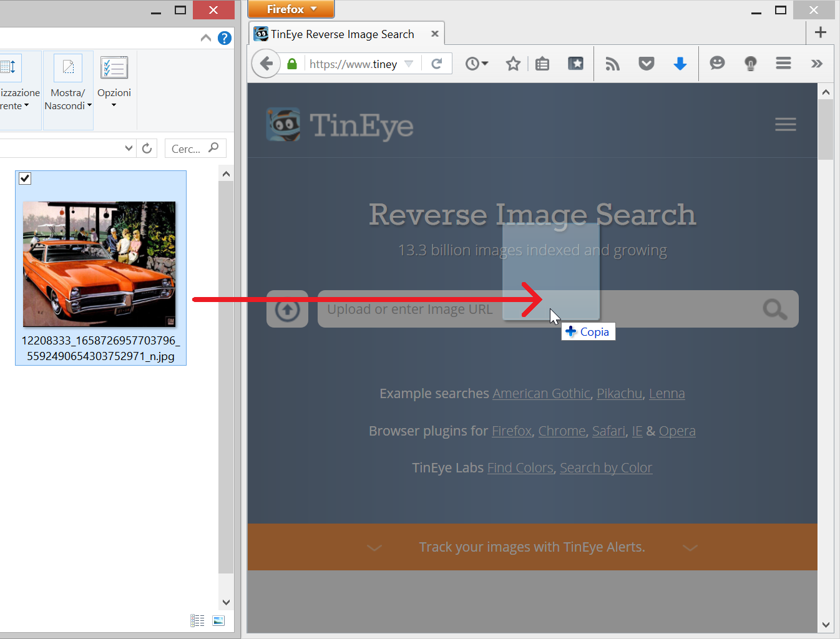Click the Firefox address bar URL
The image size is (840, 639).
353,64
